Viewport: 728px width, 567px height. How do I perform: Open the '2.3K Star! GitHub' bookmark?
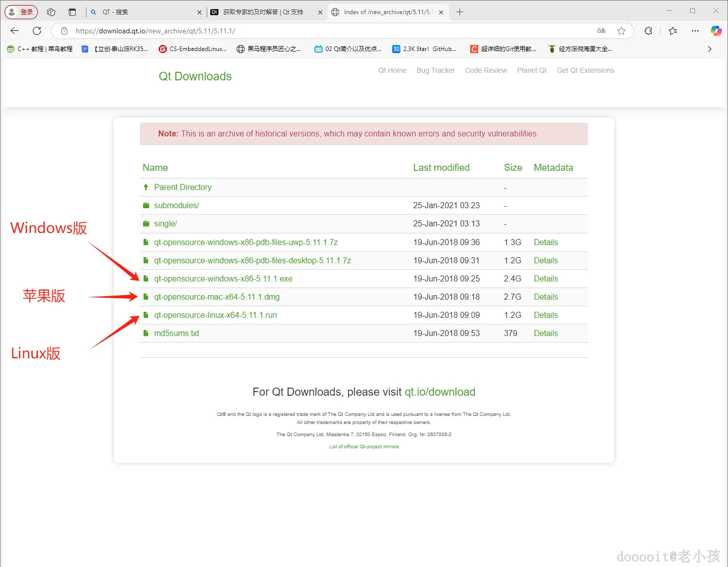pos(425,49)
